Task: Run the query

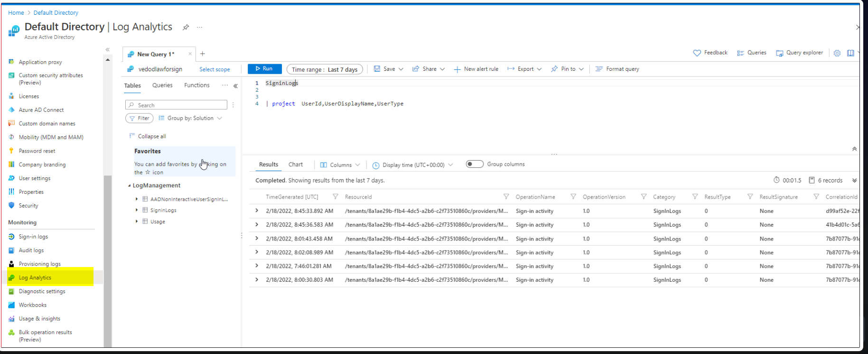Action: tap(265, 69)
